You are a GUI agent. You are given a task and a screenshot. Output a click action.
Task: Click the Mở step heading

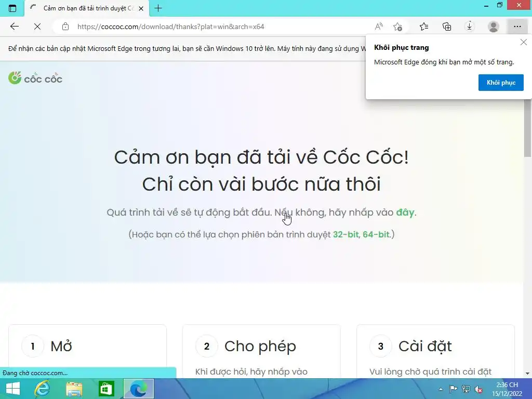(x=61, y=346)
